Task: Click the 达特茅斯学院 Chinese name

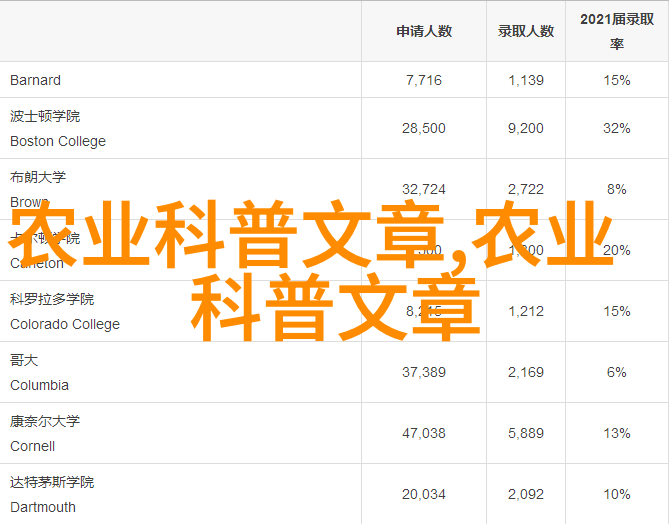Action: coord(52,483)
